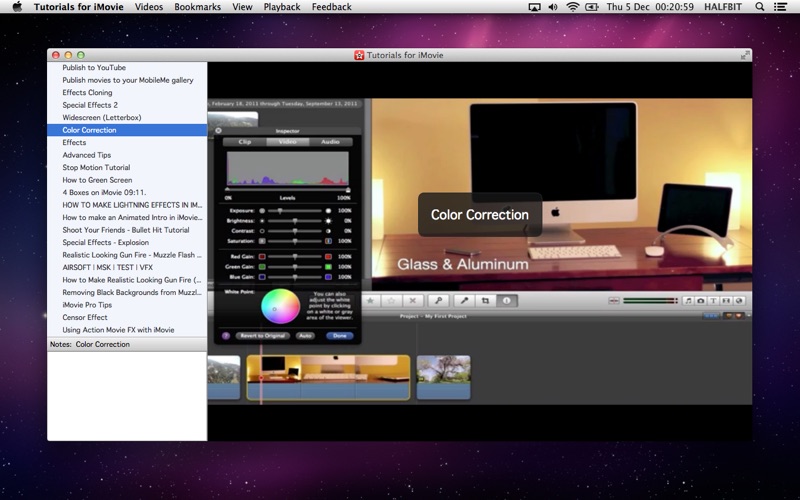Screen dimensions: 800x500
Task: Select 'How to Green Screen' tutorial
Action: (x=97, y=180)
